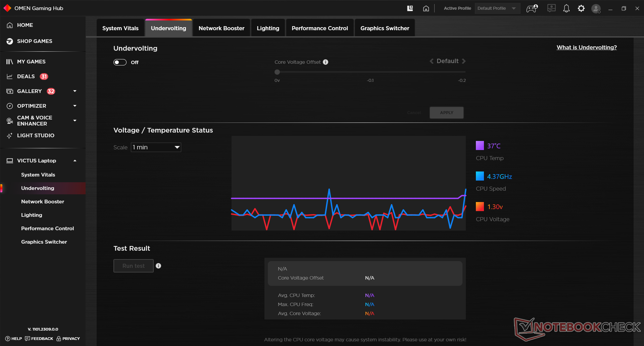Click the Cam & Voice Enhancer icon
644x346 pixels.
pyautogui.click(x=10, y=121)
